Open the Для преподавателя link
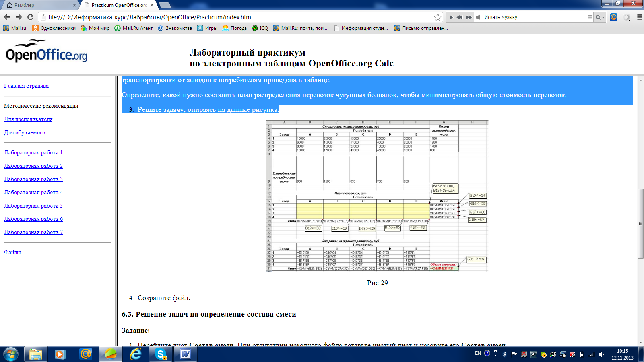The width and height of the screenshot is (644, 362). (28, 119)
